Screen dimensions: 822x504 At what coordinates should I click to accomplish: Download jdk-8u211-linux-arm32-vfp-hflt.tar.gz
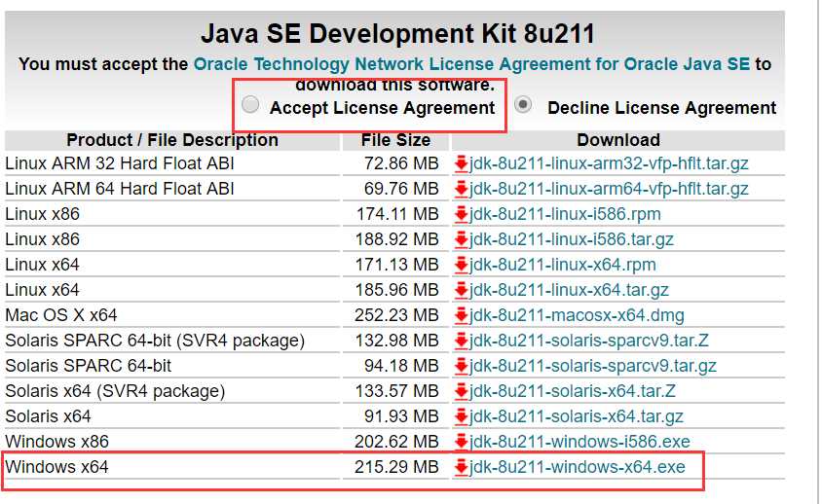(609, 163)
